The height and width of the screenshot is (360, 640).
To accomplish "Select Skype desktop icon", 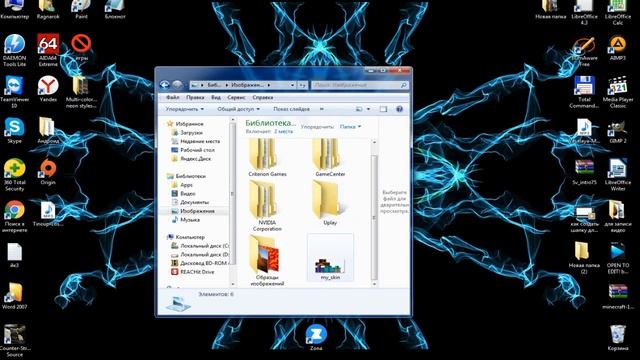I will 14,131.
